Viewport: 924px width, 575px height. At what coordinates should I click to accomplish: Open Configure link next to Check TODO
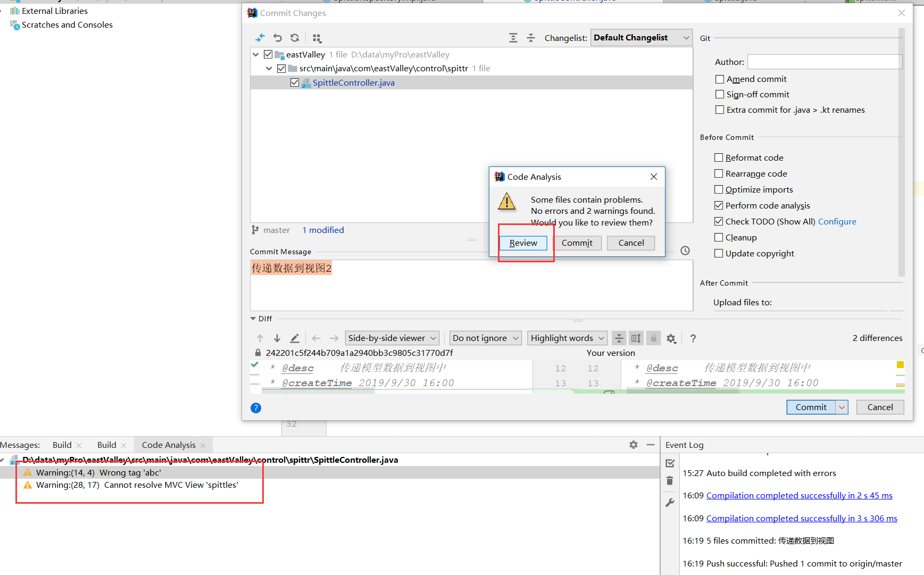click(x=837, y=221)
